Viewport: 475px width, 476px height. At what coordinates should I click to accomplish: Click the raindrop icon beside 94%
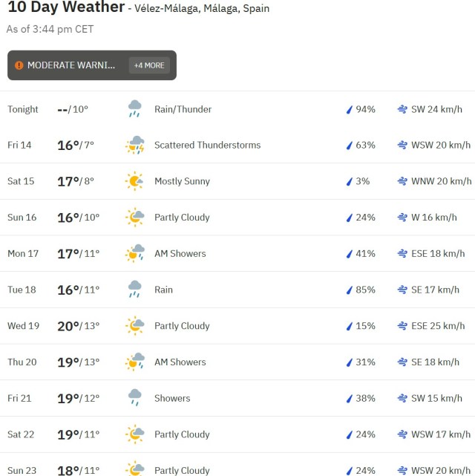[348, 110]
